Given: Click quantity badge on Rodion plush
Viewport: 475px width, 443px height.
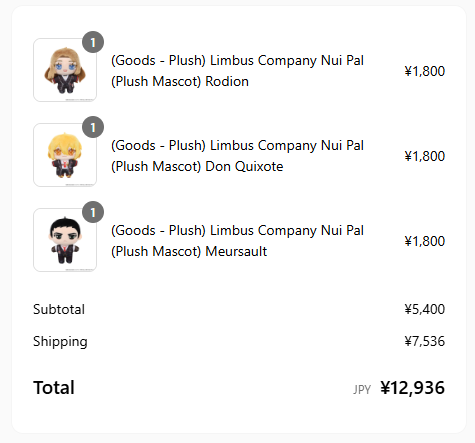Looking at the screenshot, I should [93, 42].
